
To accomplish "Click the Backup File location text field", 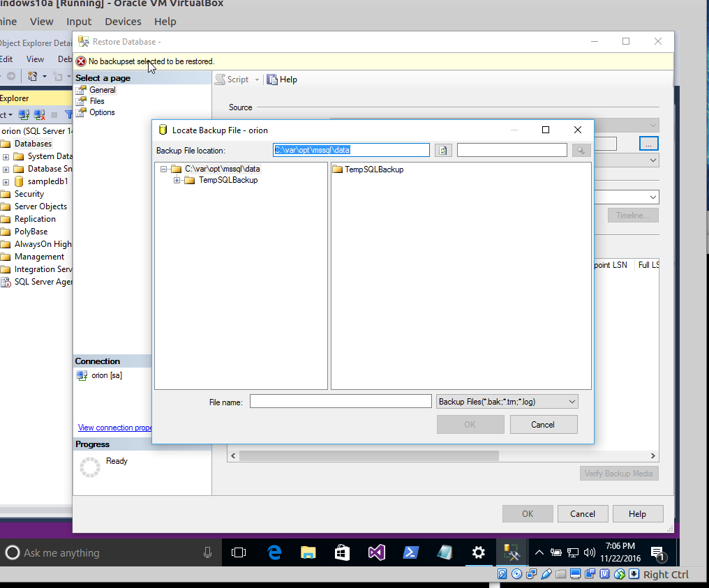I will (351, 150).
